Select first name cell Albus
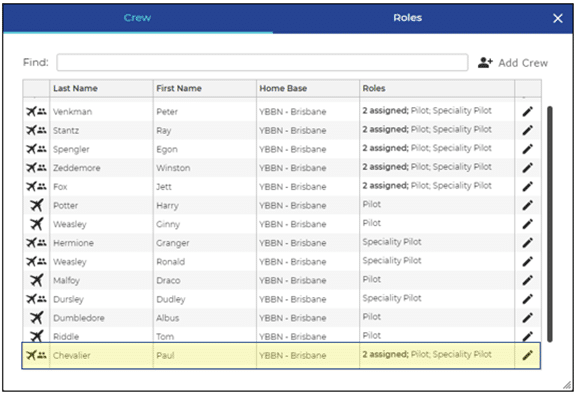The width and height of the screenshot is (578, 397). pos(205,318)
